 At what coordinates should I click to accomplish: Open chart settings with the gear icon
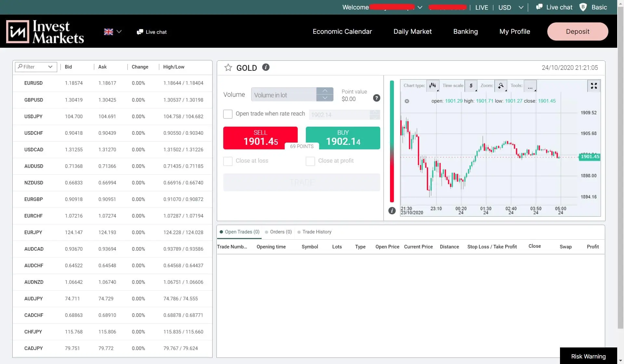(x=407, y=101)
